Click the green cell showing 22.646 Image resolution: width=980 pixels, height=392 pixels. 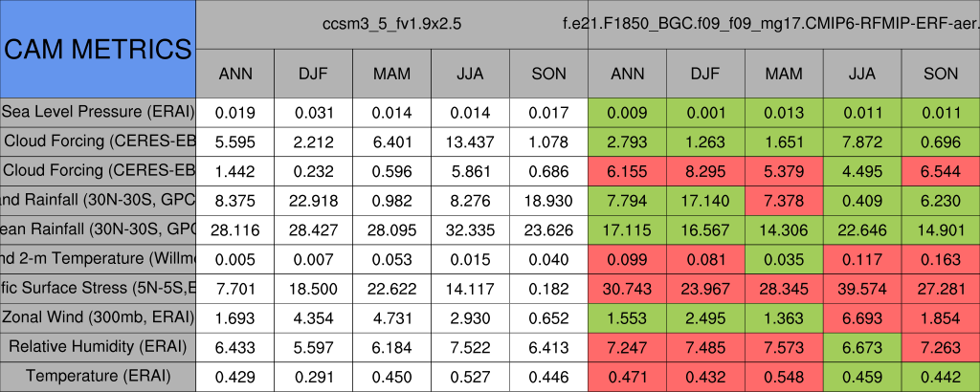click(x=862, y=229)
